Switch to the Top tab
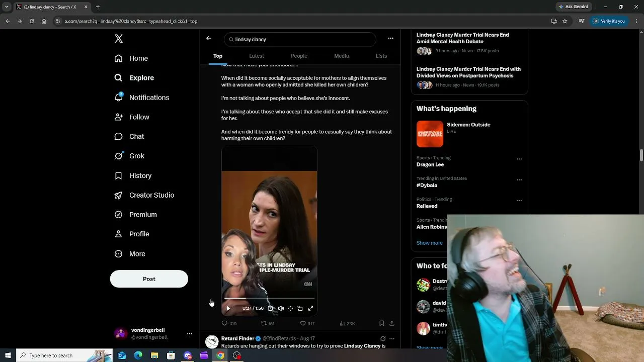Viewport: 644px width, 362px height. 218,56
